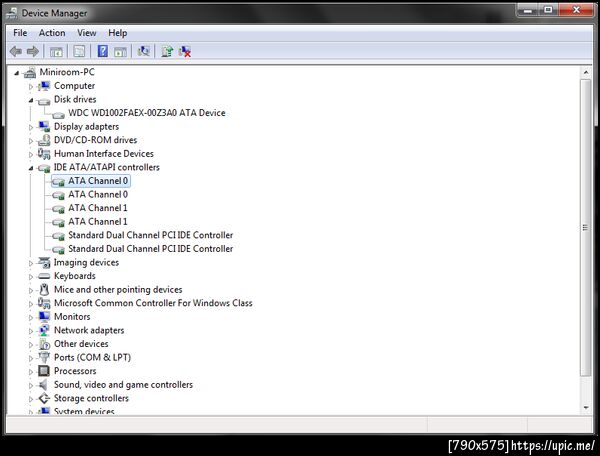Click the Imaging devices camera icon

(44, 262)
